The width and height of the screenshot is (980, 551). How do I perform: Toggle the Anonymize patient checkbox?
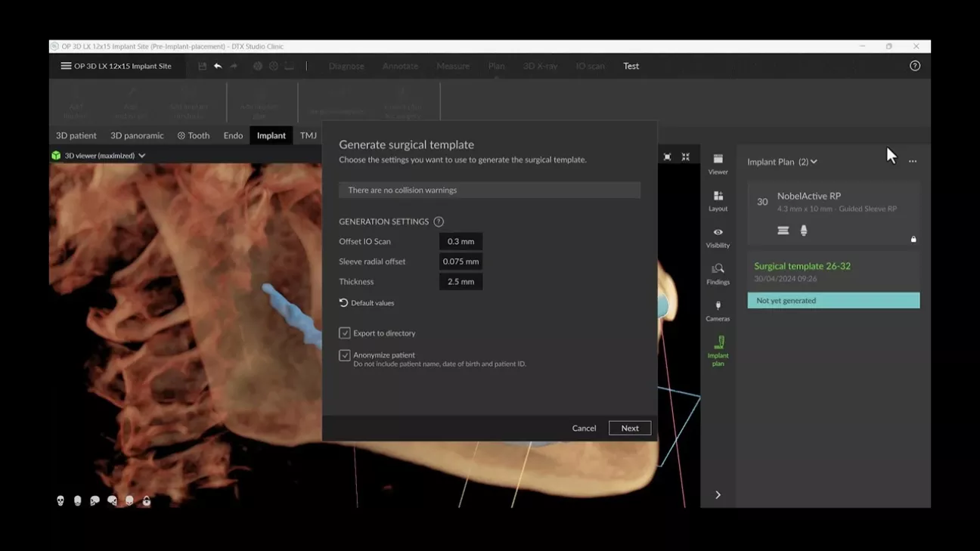coord(345,355)
